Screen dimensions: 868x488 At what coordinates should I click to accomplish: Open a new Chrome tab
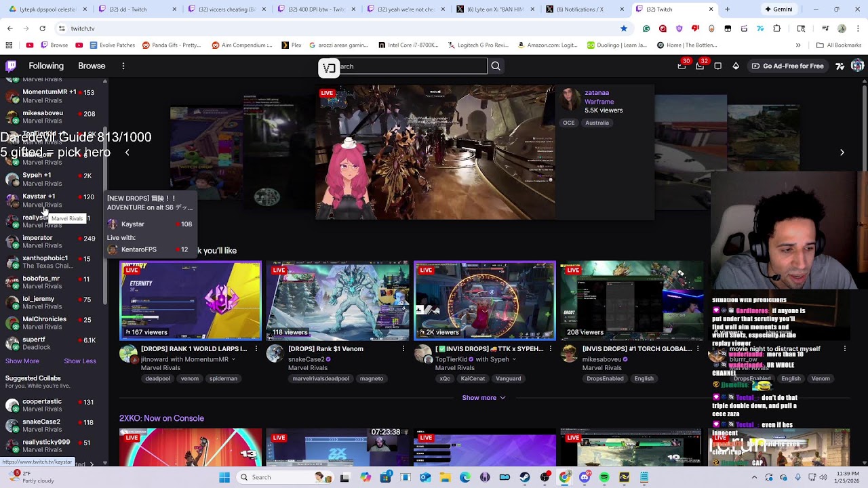coord(727,9)
